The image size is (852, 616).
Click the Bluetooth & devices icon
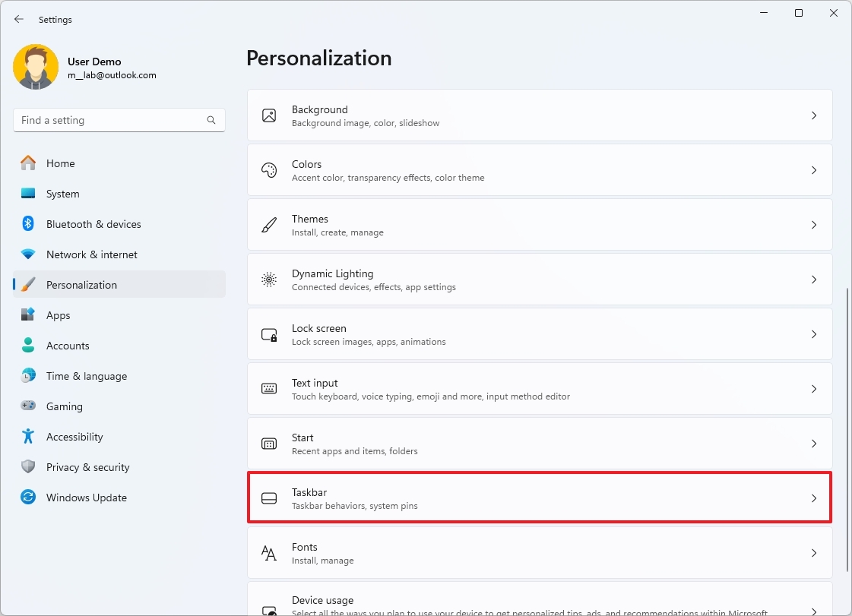tap(27, 224)
